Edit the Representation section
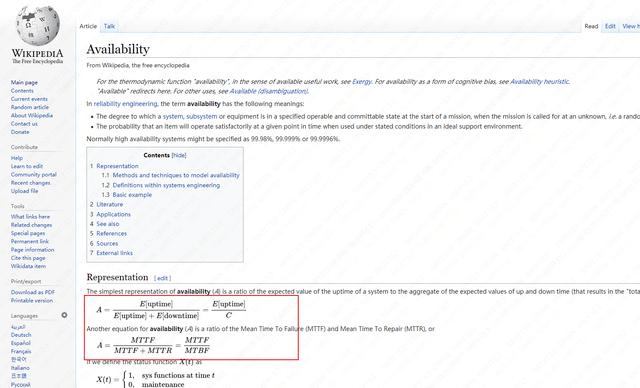The height and width of the screenshot is (388, 640). tap(162, 278)
